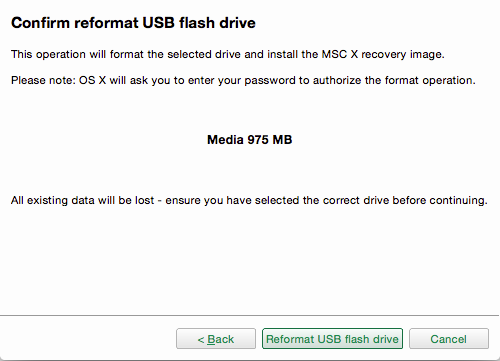The height and width of the screenshot is (361, 500).
Task: Click the horizontal separator above the buttons
Action: (x=249, y=315)
